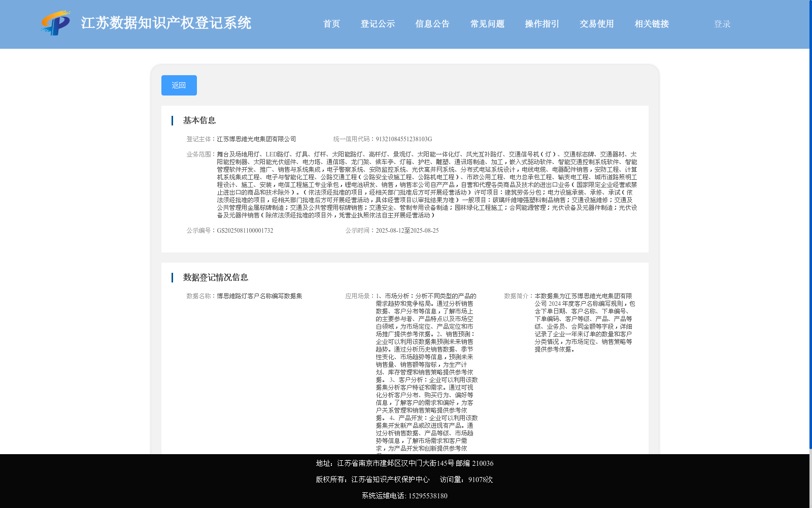Click the 基本信息 section heading
This screenshot has width=812, height=508.
click(x=199, y=120)
